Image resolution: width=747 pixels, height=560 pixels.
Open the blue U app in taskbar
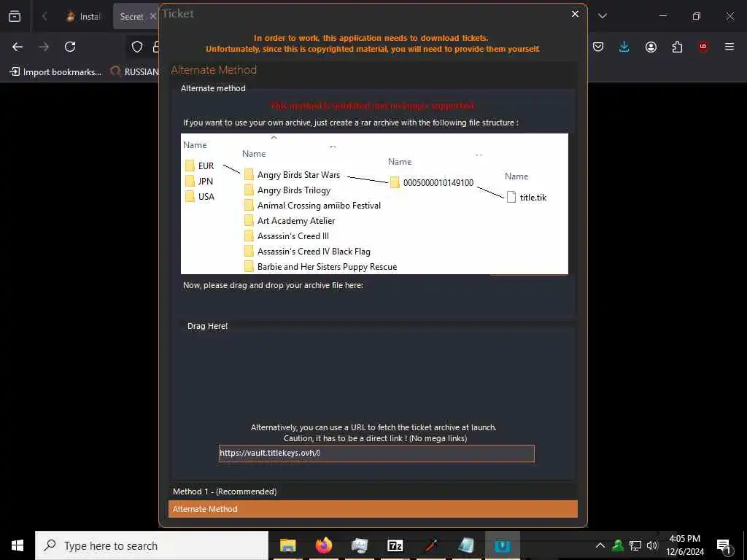[502, 545]
